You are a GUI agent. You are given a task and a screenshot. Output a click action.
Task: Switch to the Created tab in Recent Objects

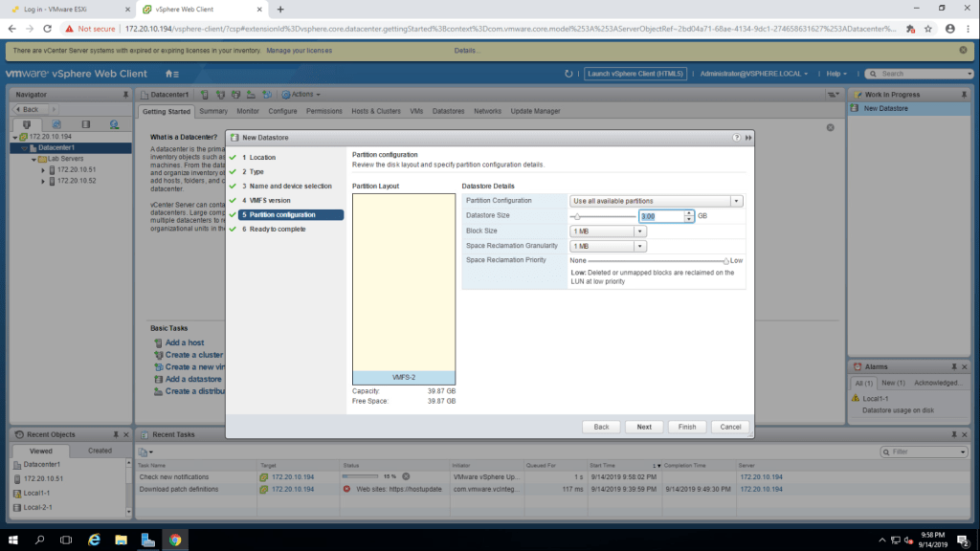(100, 451)
